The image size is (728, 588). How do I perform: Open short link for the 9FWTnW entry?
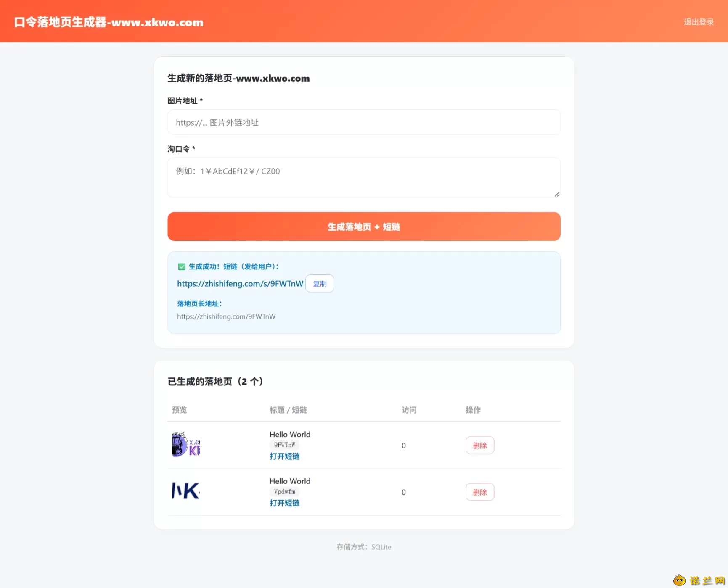285,456
